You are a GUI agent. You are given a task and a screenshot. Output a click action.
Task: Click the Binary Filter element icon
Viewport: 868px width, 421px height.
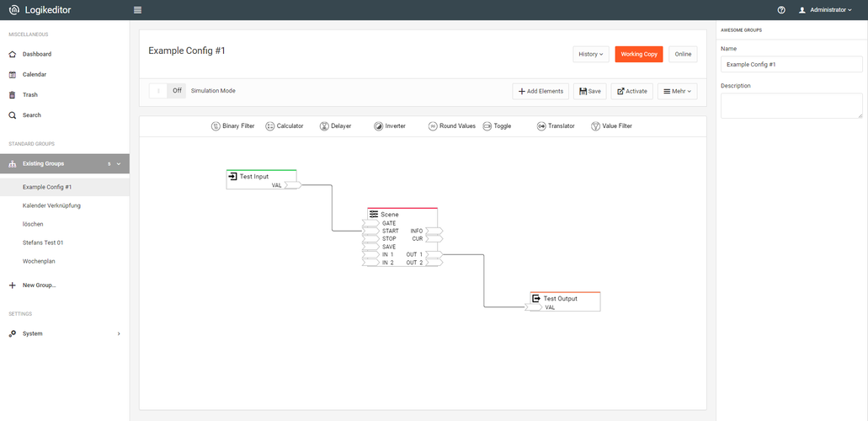pyautogui.click(x=216, y=126)
